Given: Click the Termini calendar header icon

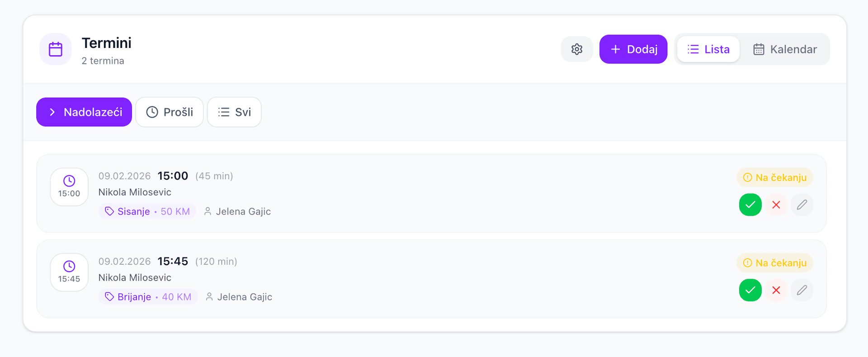Looking at the screenshot, I should [56, 49].
